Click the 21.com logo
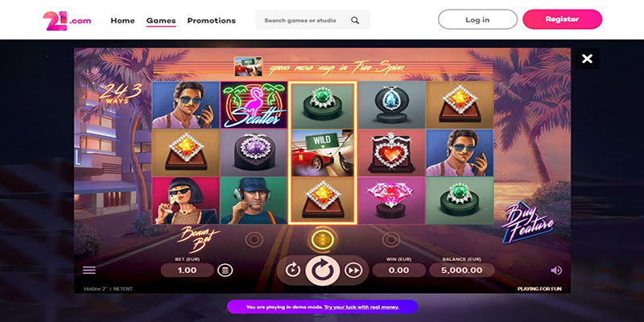Image resolution: width=644 pixels, height=322 pixels. (x=67, y=21)
